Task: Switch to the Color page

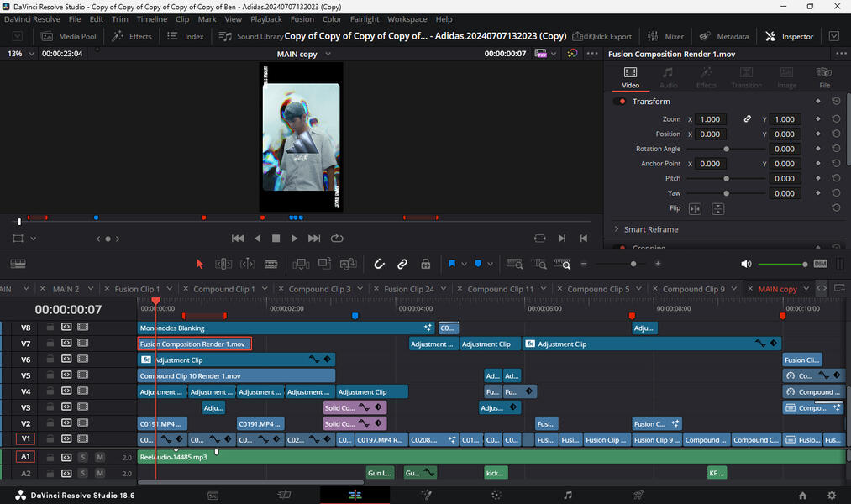Action: coord(496,495)
